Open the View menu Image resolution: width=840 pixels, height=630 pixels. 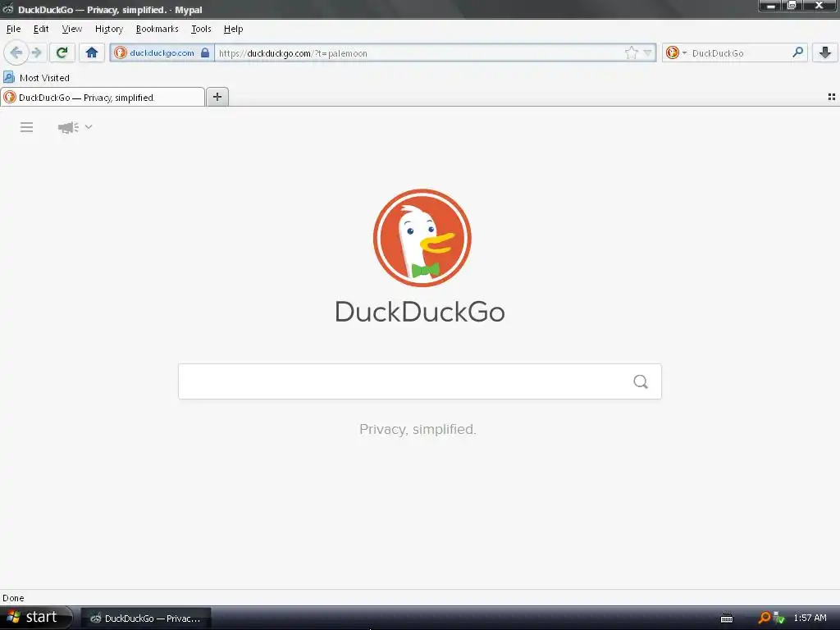click(x=72, y=29)
